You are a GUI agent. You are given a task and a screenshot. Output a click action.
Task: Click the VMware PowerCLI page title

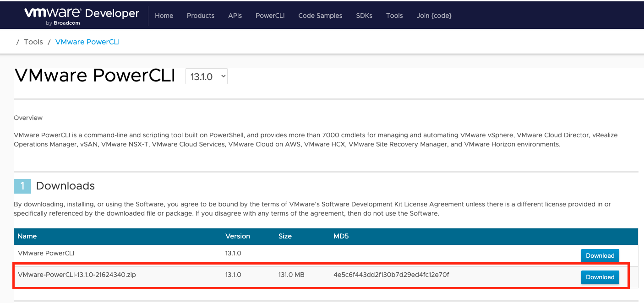tap(95, 76)
